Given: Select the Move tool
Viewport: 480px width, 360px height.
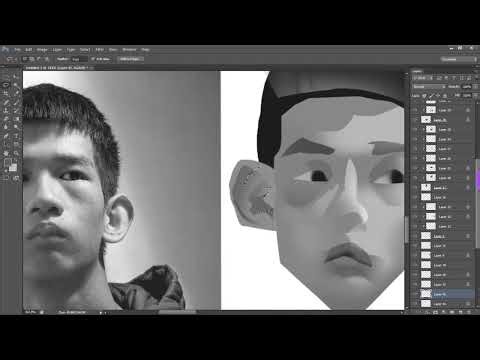Looking at the screenshot, I should tap(16, 77).
